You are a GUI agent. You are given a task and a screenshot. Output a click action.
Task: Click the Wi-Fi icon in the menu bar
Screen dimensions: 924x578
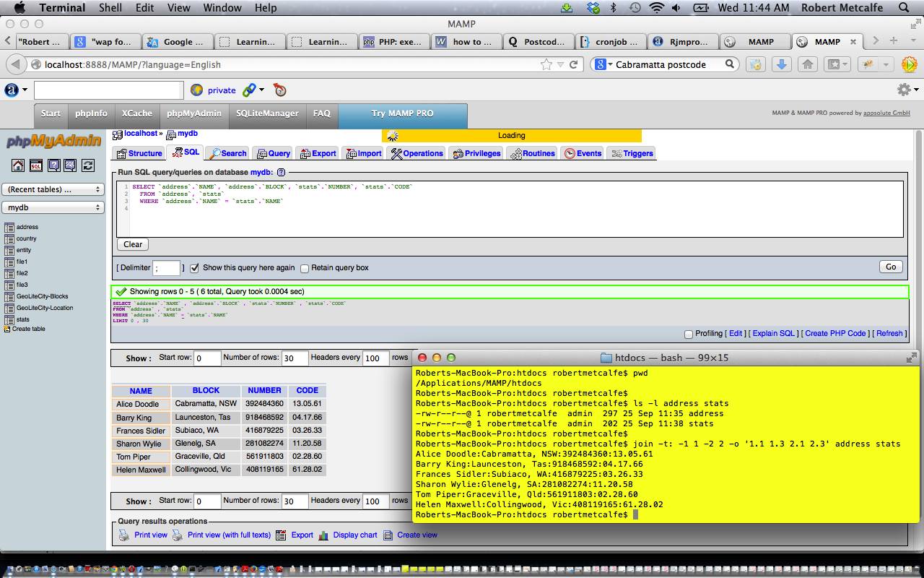tap(656, 8)
